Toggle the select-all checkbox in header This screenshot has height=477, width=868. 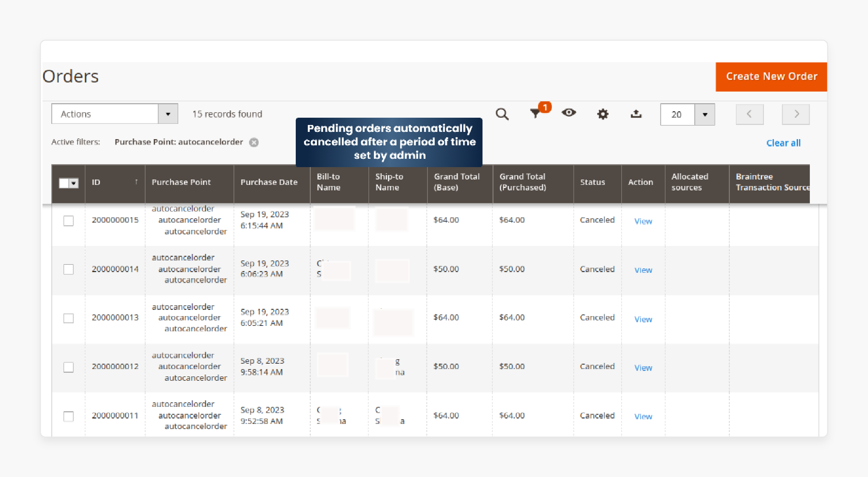coord(64,183)
